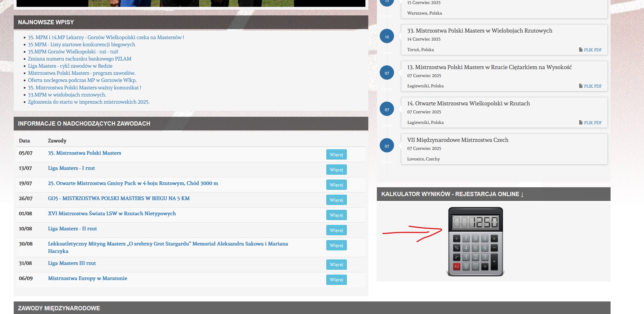Click date circle beside VII Międzynarodowe Mistrzostwa Czech

pyautogui.click(x=387, y=146)
